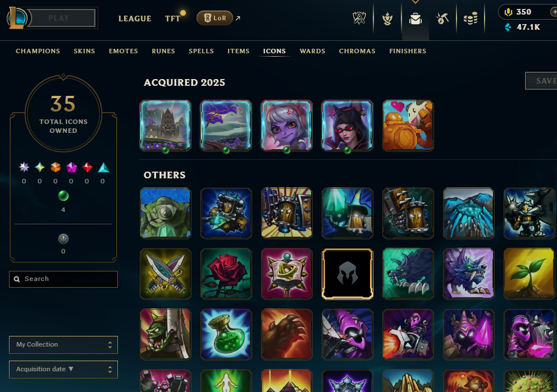557x392 pixels.
Task: Open the Collection backpack icon
Action: (416, 19)
